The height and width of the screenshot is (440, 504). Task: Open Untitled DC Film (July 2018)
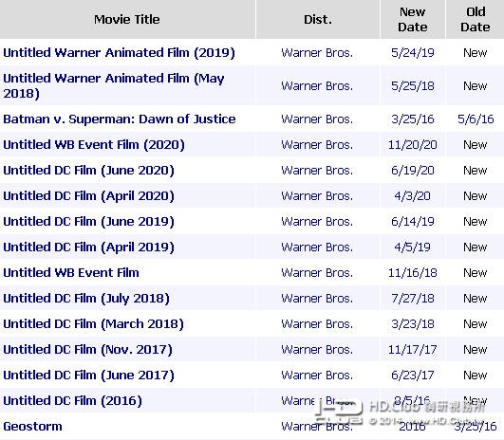click(86, 299)
